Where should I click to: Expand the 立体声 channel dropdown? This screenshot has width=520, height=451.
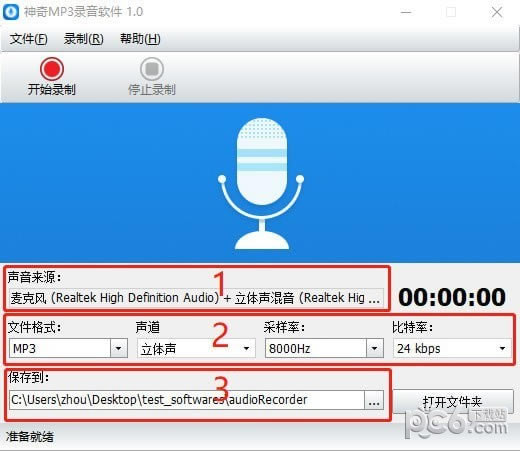(x=246, y=348)
